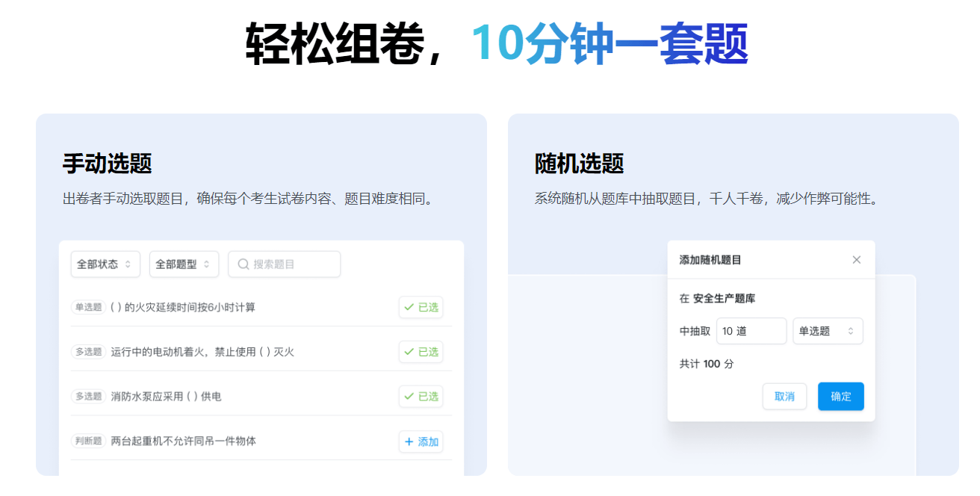Click the 10 道 quantity input field
Screen dimensions: 980x496
(x=751, y=331)
